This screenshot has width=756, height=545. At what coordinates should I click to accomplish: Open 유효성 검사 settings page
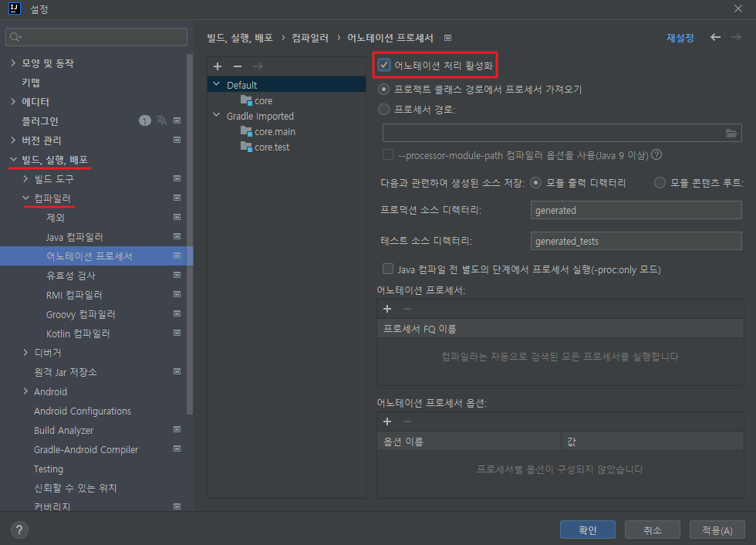point(71,276)
